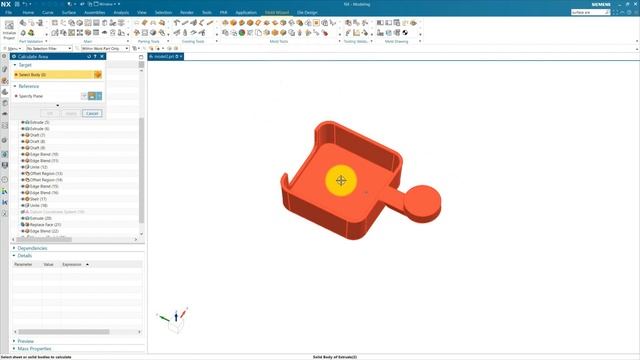This screenshot has width=640, height=360.
Task: Click the red icon left of Tooling Validation
Action: tap(325, 33)
